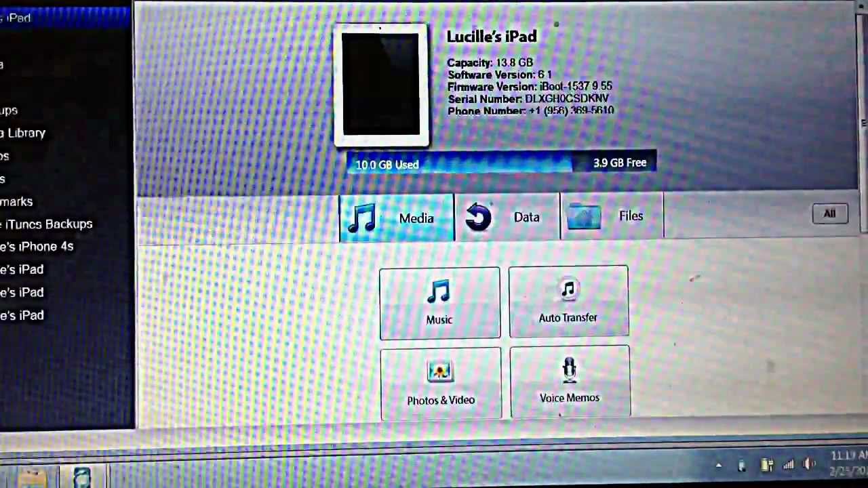Image resolution: width=868 pixels, height=488 pixels.
Task: Switch to the Media tab
Action: tap(397, 218)
